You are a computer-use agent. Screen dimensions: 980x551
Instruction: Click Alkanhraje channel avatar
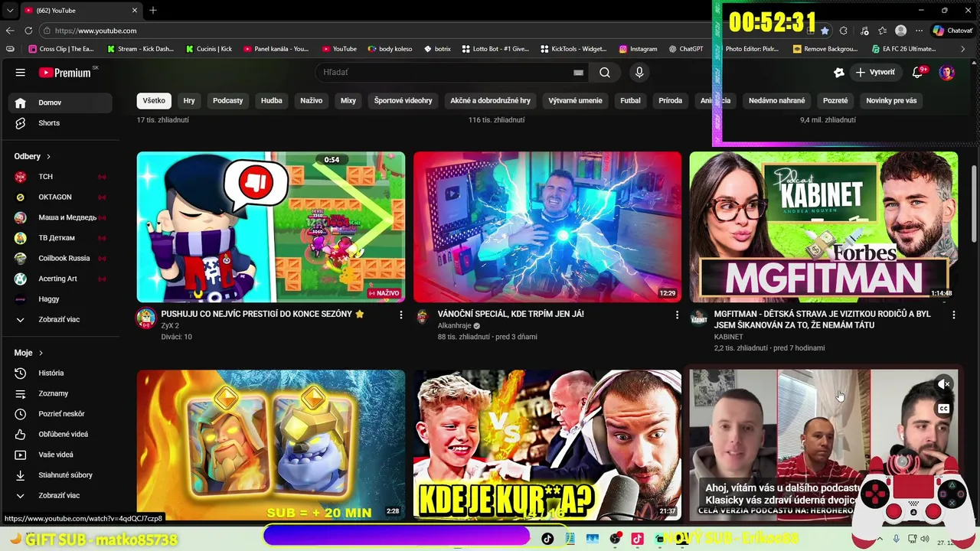click(422, 317)
